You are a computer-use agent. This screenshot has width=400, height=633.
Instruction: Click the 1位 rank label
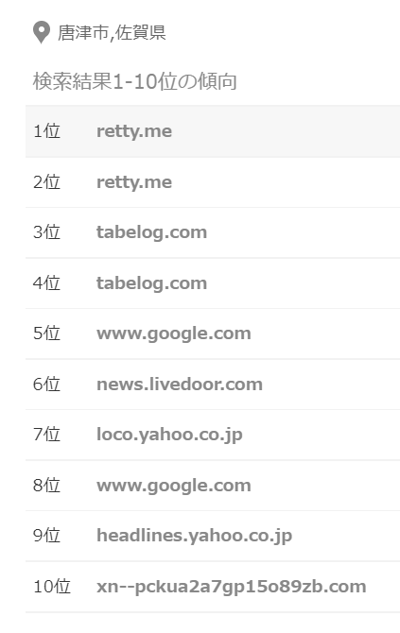(47, 131)
